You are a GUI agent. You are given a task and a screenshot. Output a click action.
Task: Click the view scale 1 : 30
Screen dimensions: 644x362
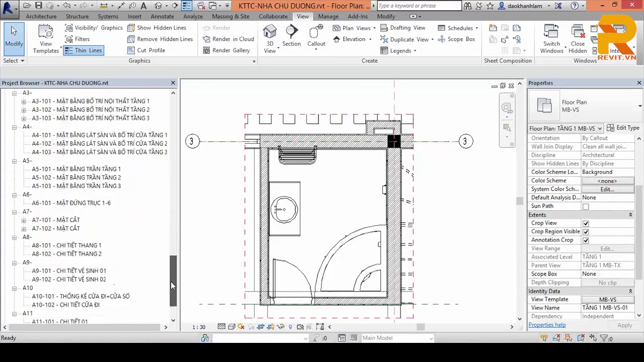199,327
